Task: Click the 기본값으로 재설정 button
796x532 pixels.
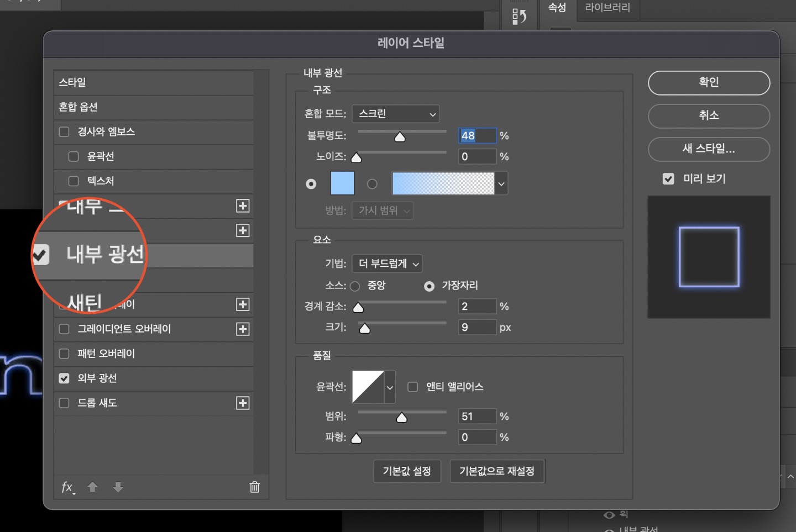Action: [497, 471]
